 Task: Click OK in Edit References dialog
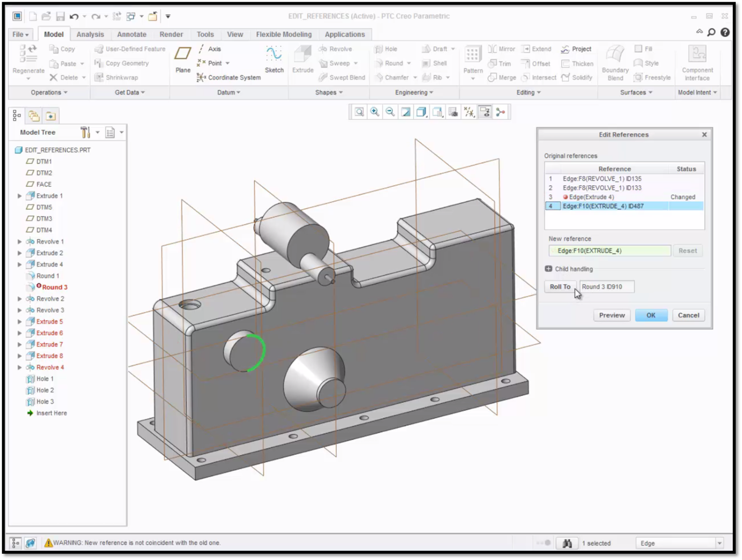tap(651, 315)
